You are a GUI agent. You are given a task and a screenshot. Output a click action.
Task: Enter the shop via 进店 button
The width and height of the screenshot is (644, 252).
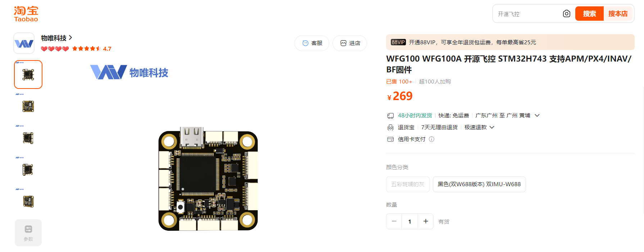350,43
